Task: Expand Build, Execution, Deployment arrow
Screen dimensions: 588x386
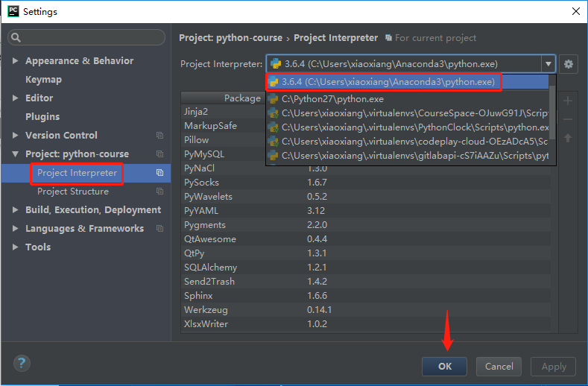Action: tap(16, 209)
